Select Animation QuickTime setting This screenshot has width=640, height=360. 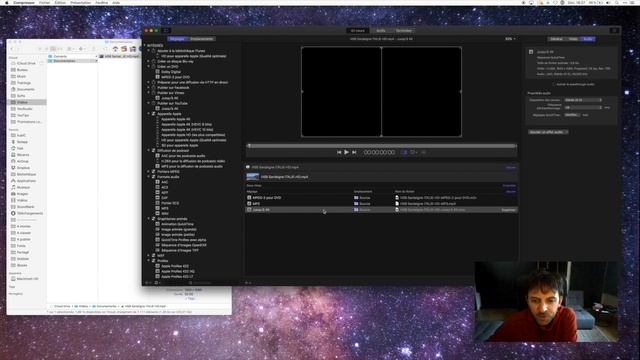(x=177, y=224)
